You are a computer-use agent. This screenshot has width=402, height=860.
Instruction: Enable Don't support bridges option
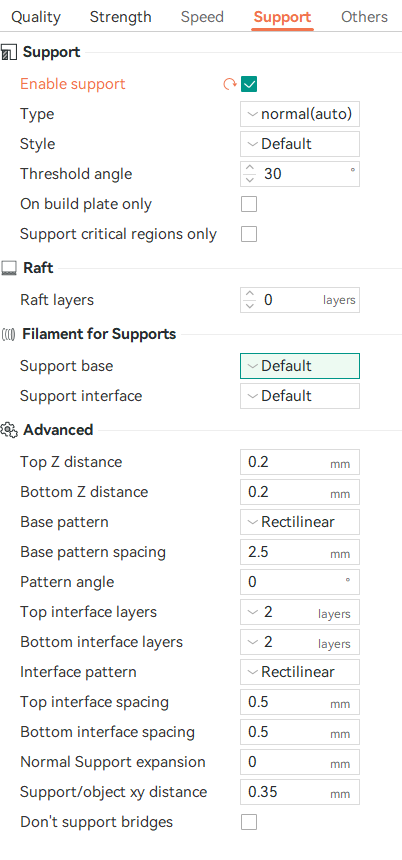click(249, 822)
